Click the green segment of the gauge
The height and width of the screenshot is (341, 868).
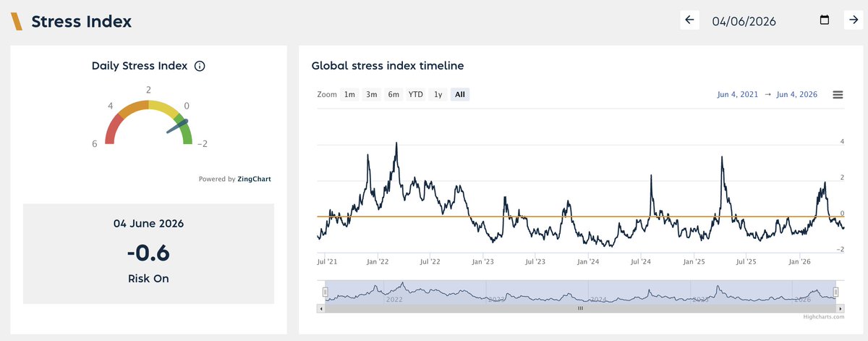185,132
